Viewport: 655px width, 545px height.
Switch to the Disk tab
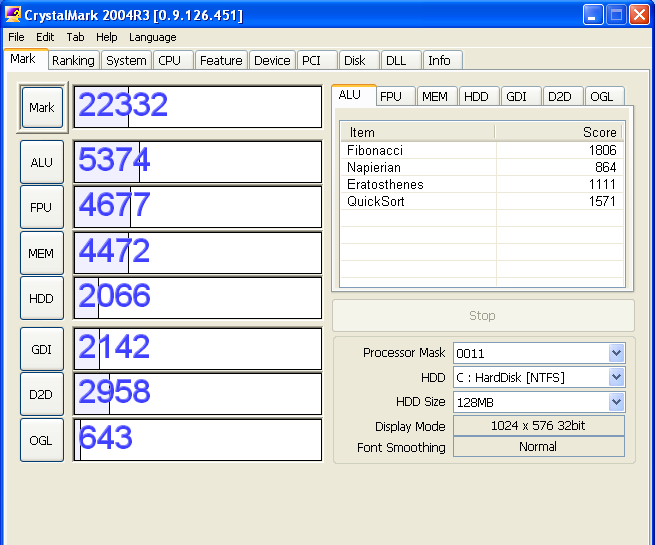click(359, 61)
